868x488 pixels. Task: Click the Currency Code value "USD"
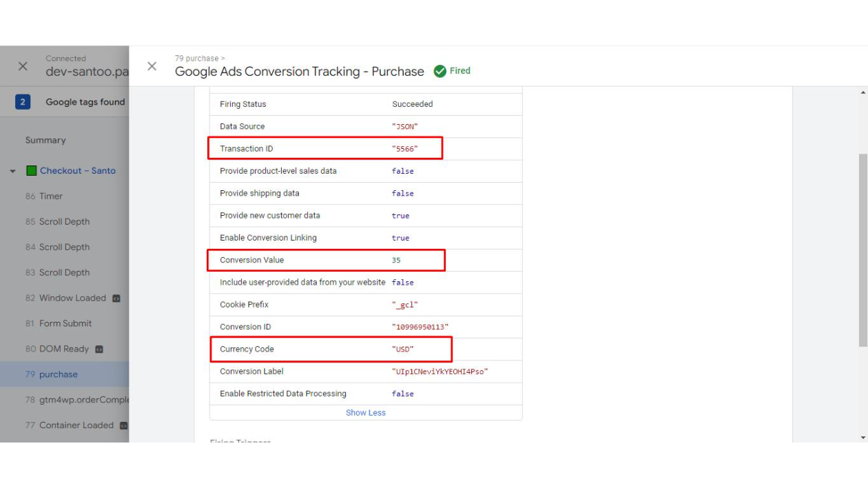pyautogui.click(x=403, y=349)
